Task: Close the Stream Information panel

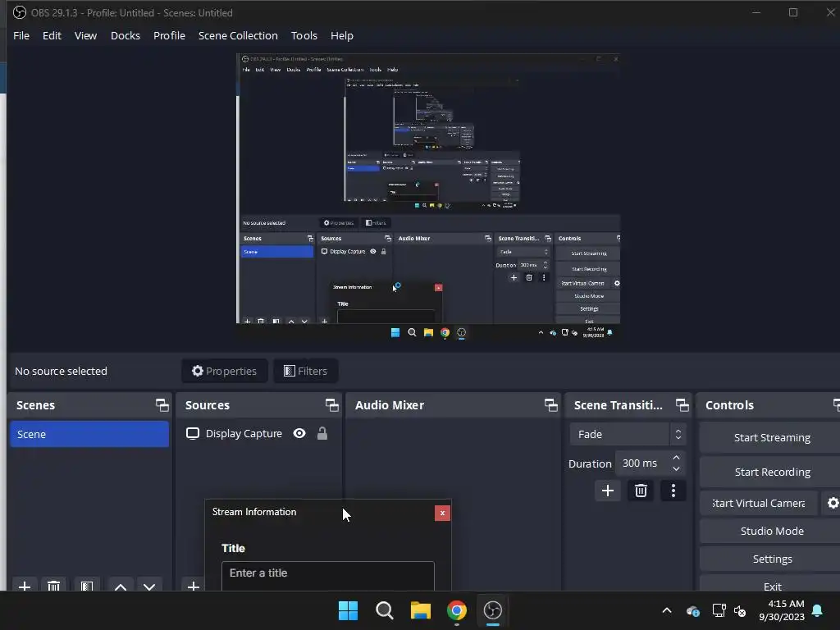Action: 442,514
